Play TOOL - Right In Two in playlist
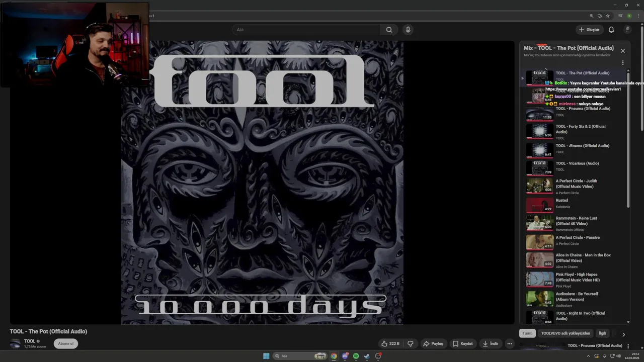 [x=574, y=317]
